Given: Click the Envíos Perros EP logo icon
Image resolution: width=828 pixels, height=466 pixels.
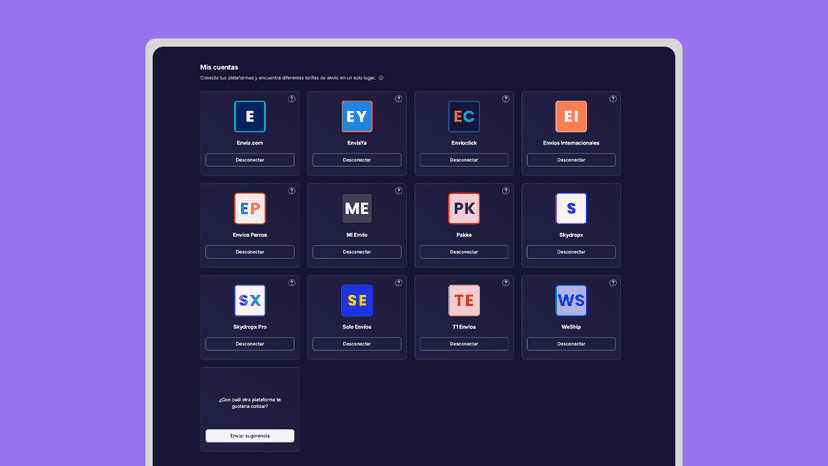Looking at the screenshot, I should (x=250, y=208).
